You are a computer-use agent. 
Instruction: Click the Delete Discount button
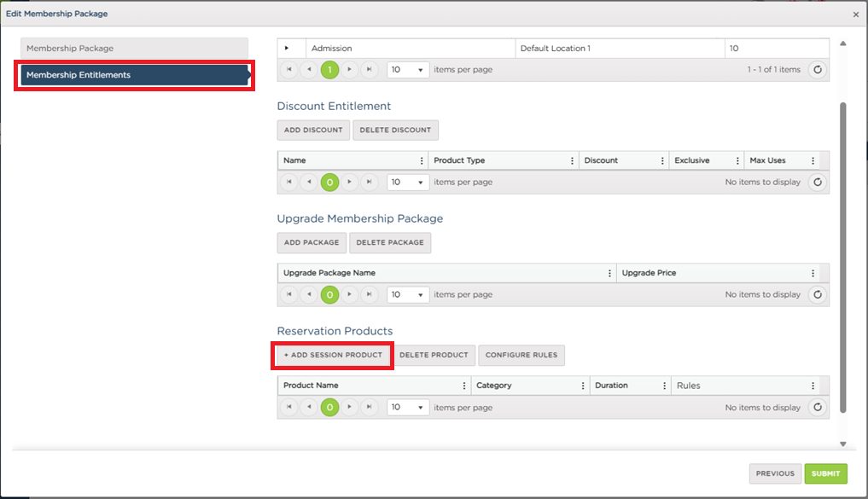tap(395, 130)
